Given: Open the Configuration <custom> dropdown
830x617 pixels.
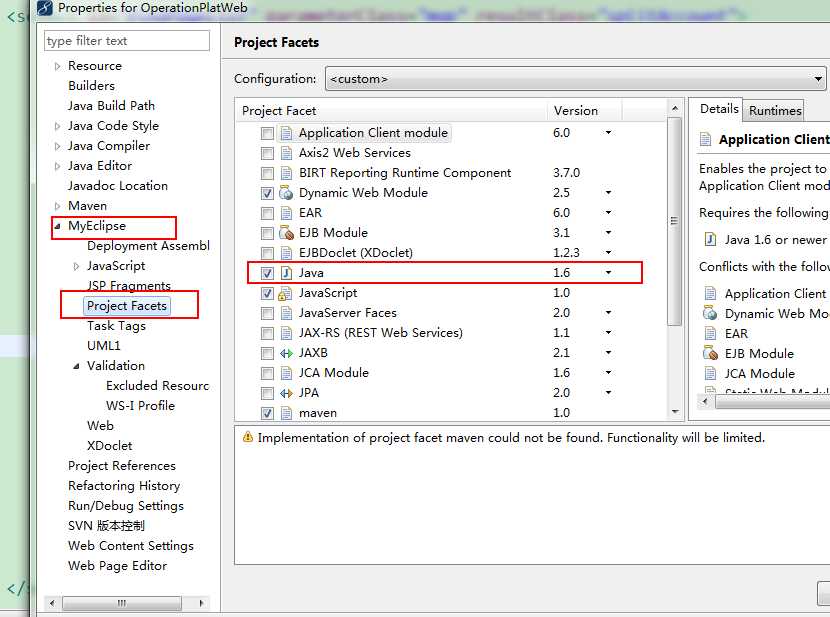Looking at the screenshot, I should [x=575, y=79].
